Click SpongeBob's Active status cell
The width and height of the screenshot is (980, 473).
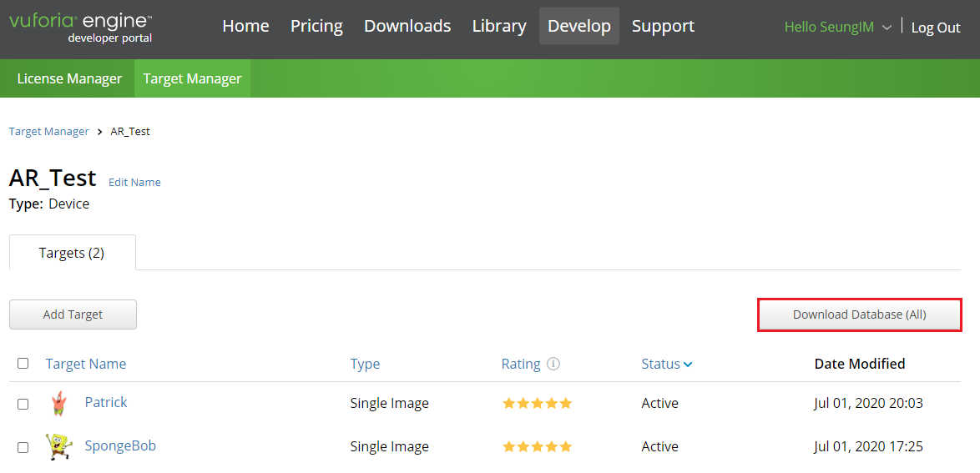click(x=659, y=447)
